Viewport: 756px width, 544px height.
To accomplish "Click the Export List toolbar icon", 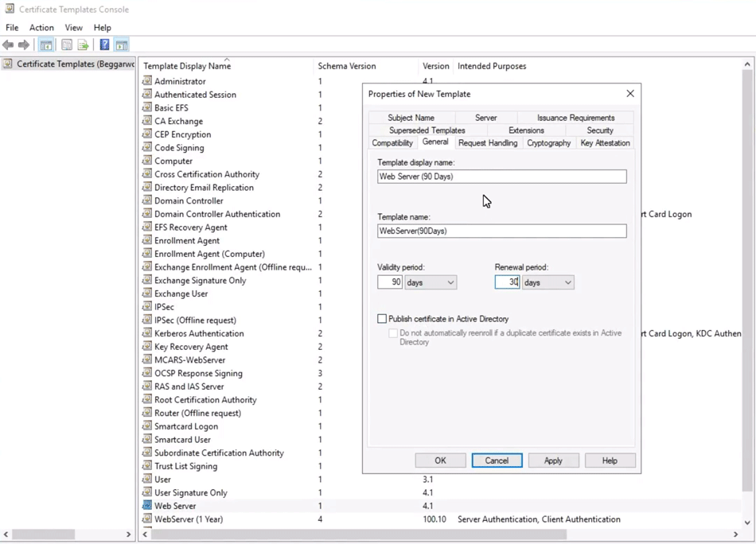I will point(83,45).
